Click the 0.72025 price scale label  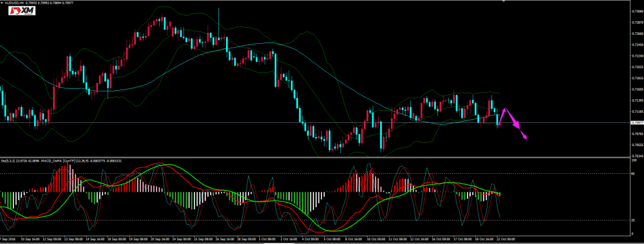point(638,66)
